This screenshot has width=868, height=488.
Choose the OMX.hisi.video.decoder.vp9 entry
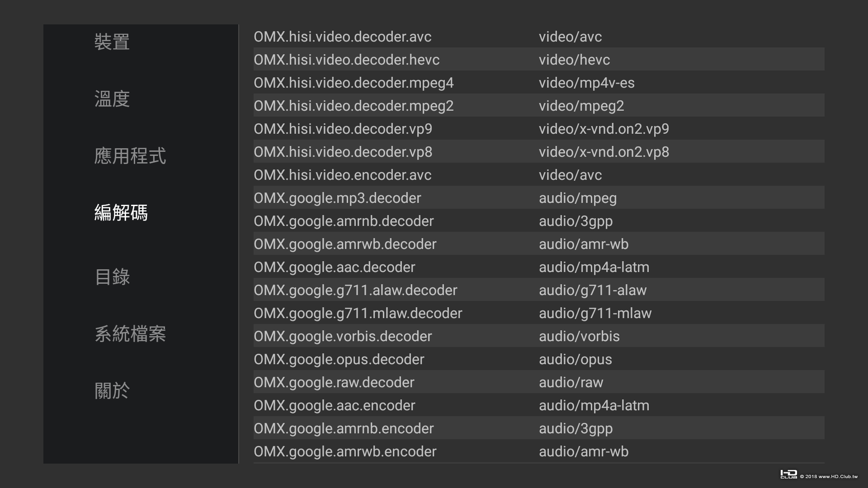343,129
